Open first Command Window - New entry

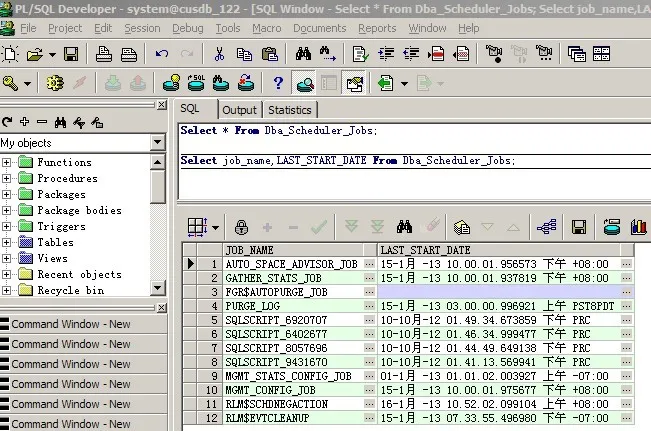[83, 324]
